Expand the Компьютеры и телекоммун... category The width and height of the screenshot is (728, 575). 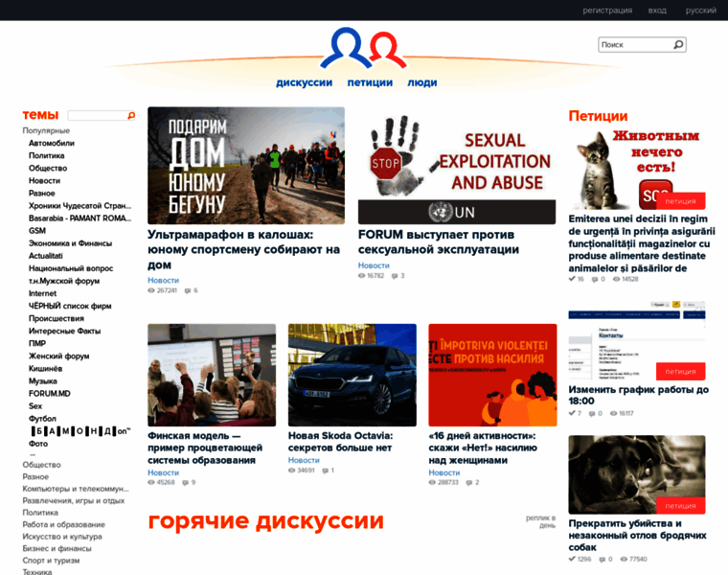(x=76, y=489)
